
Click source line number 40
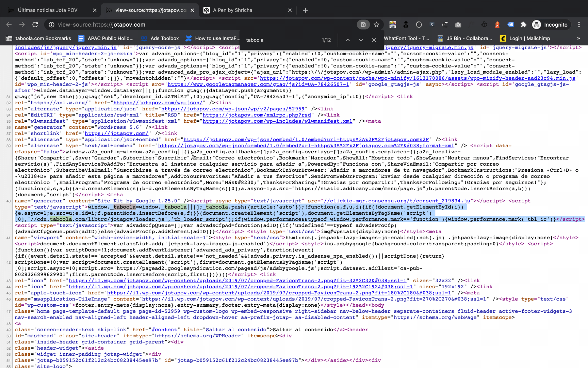click(x=9, y=201)
